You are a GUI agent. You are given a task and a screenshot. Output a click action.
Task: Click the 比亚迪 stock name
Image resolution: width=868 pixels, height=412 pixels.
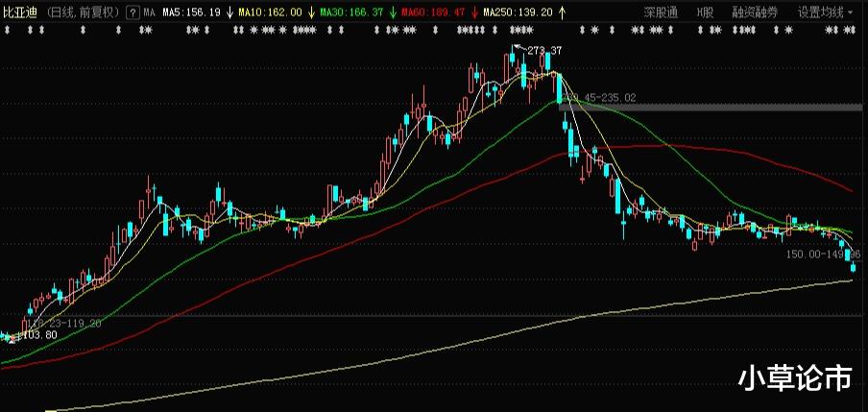[20, 12]
